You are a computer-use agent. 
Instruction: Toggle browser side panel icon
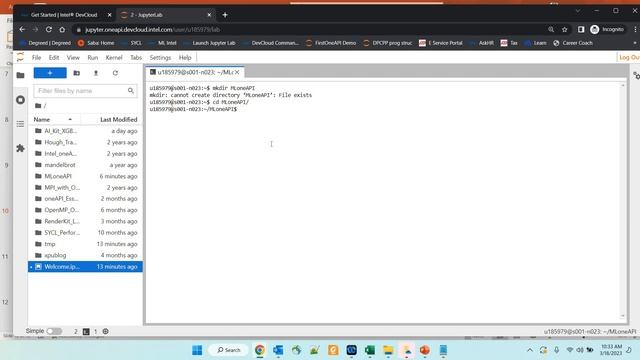point(581,29)
